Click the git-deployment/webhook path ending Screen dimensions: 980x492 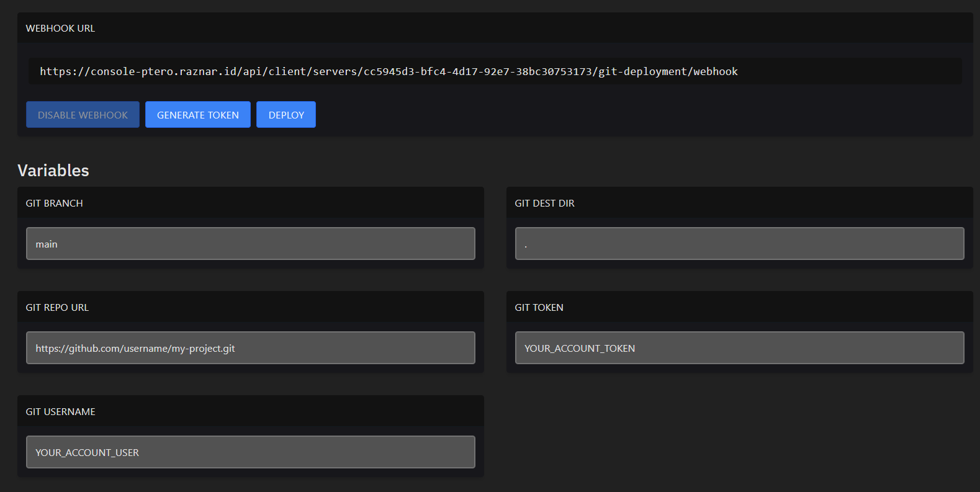pos(668,71)
